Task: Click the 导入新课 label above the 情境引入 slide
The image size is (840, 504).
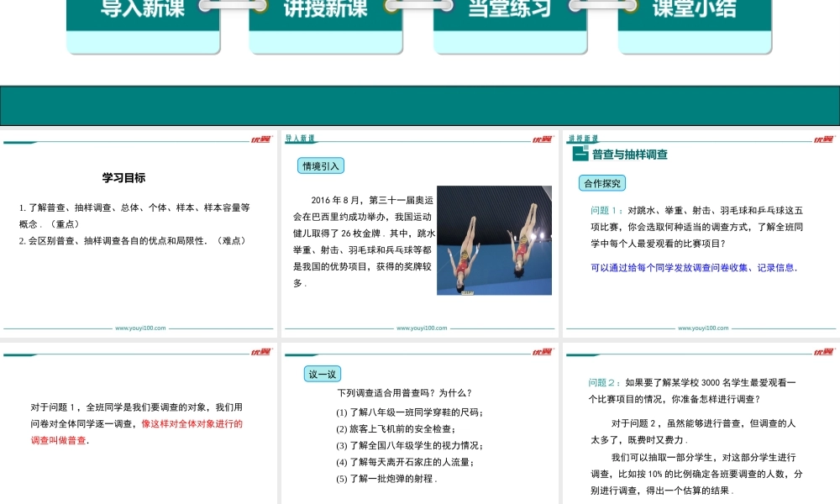Action: (x=300, y=139)
